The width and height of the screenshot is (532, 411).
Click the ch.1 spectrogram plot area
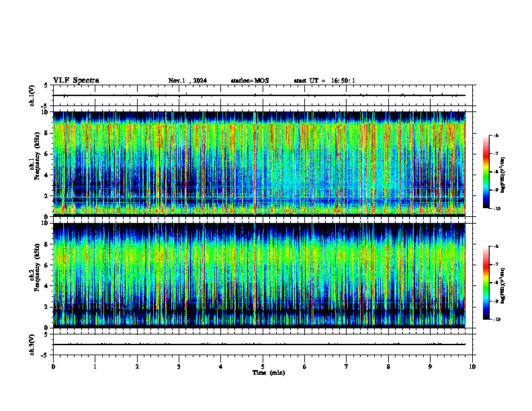(x=259, y=164)
